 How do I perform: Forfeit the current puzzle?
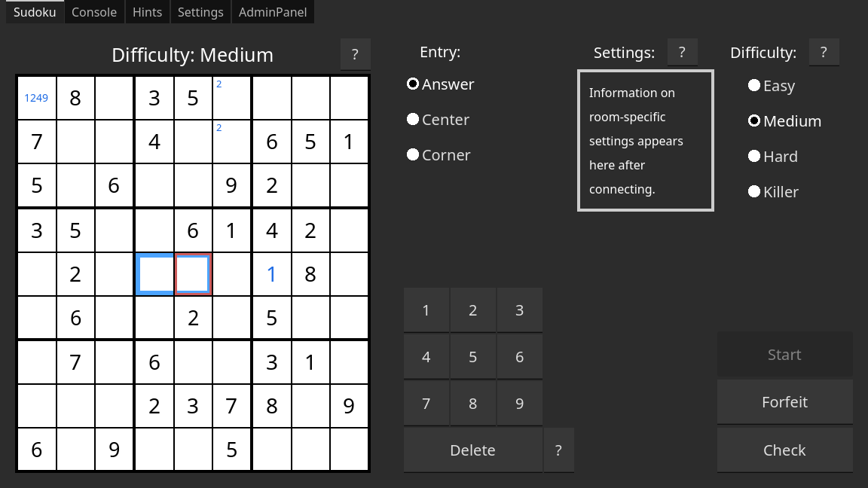(x=784, y=402)
